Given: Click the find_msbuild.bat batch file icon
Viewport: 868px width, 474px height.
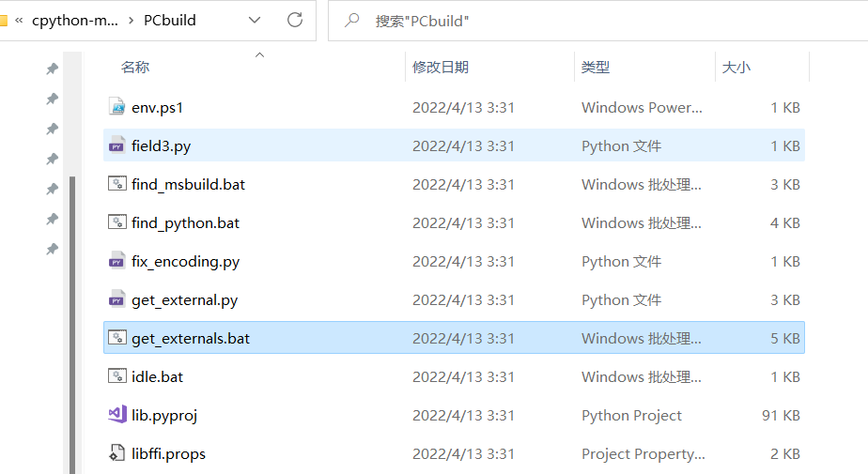Looking at the screenshot, I should [117, 184].
